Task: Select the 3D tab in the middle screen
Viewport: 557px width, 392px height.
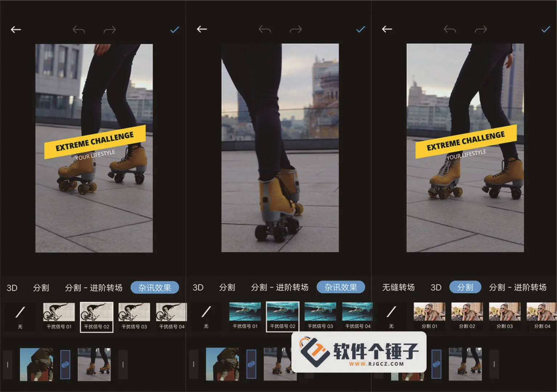Action: click(x=198, y=287)
